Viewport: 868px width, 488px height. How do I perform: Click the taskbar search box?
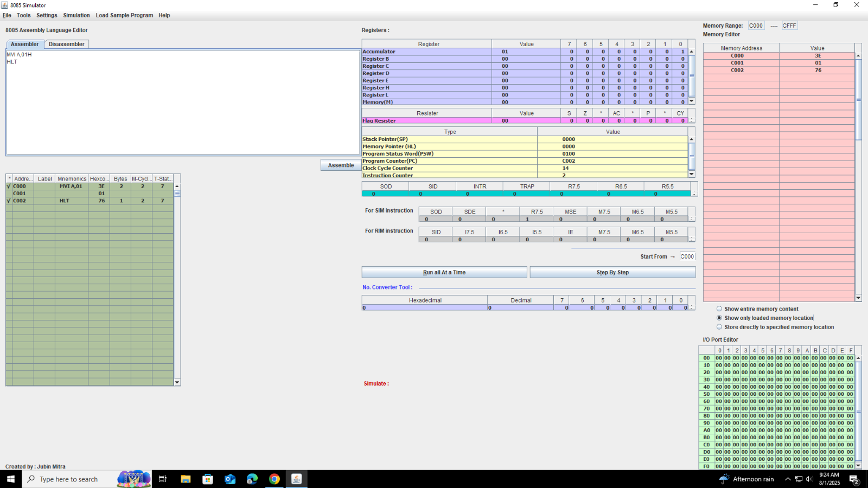87,479
